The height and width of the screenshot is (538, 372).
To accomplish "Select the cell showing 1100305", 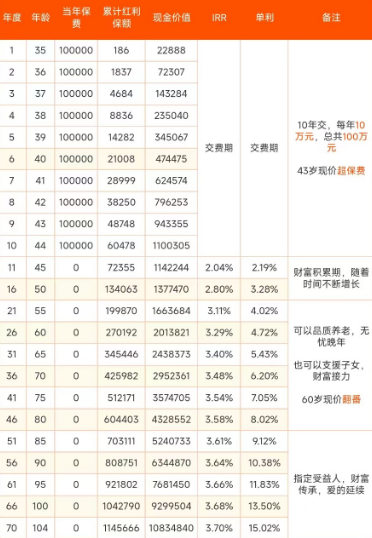I will (x=171, y=246).
